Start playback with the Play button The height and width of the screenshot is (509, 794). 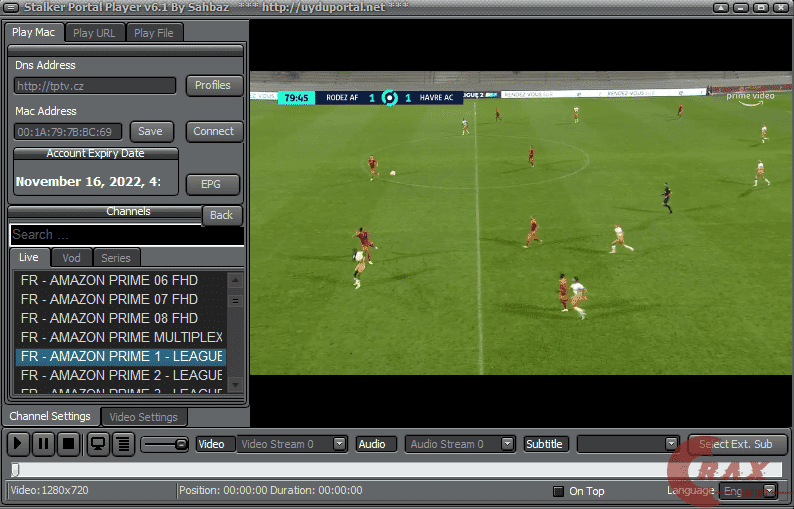point(18,444)
